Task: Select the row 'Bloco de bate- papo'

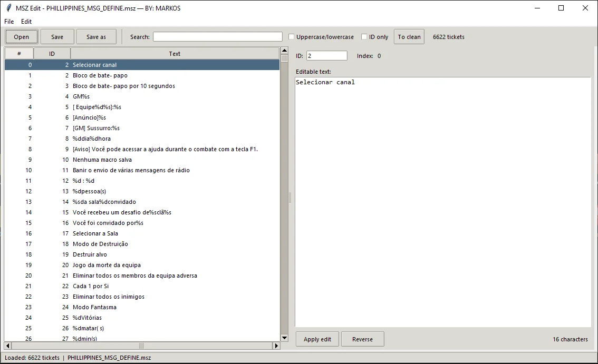Action: (142, 75)
